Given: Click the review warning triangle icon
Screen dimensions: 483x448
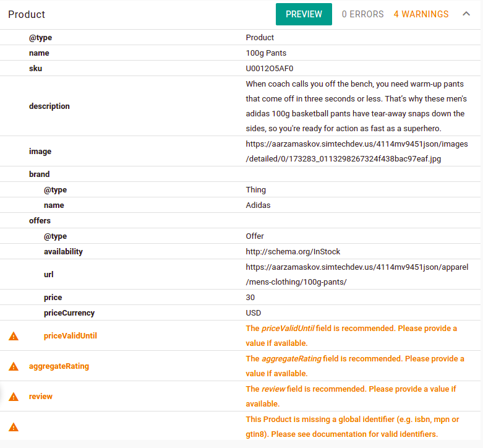Looking at the screenshot, I should [x=14, y=397].
